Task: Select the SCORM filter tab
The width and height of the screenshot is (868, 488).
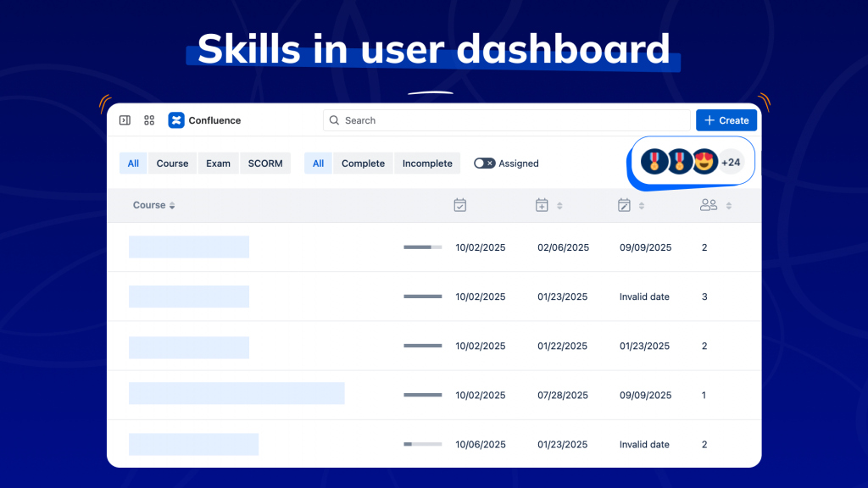Action: tap(265, 164)
